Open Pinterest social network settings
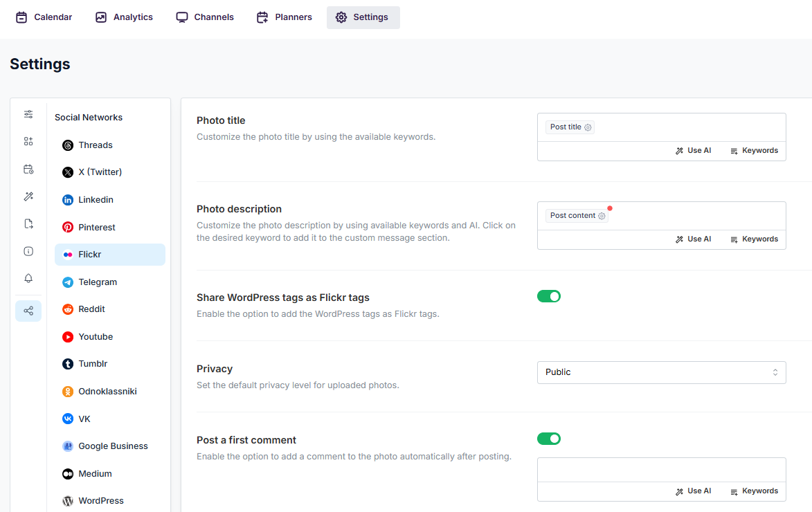This screenshot has width=812, height=512. pos(96,228)
